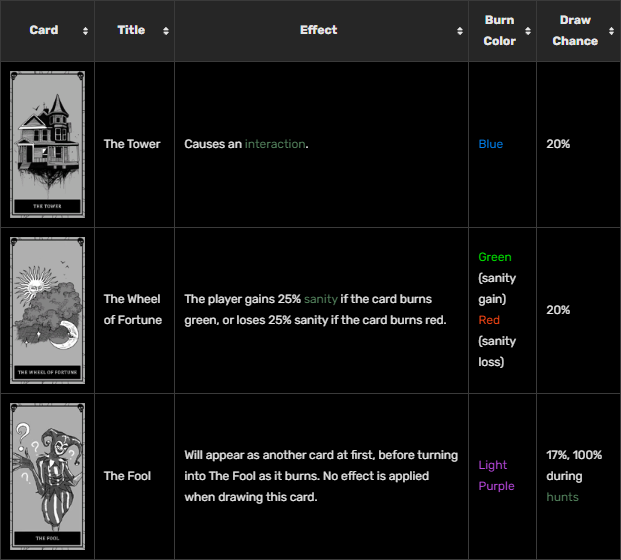Sort table by Card column arrows
Image resolution: width=621 pixels, height=560 pixels.
85,31
